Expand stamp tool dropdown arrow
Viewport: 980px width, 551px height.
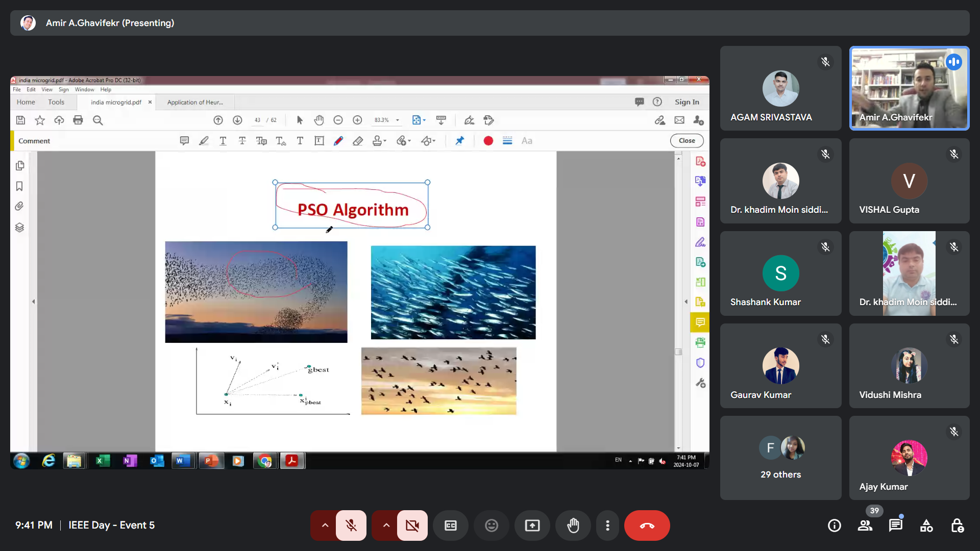click(385, 141)
